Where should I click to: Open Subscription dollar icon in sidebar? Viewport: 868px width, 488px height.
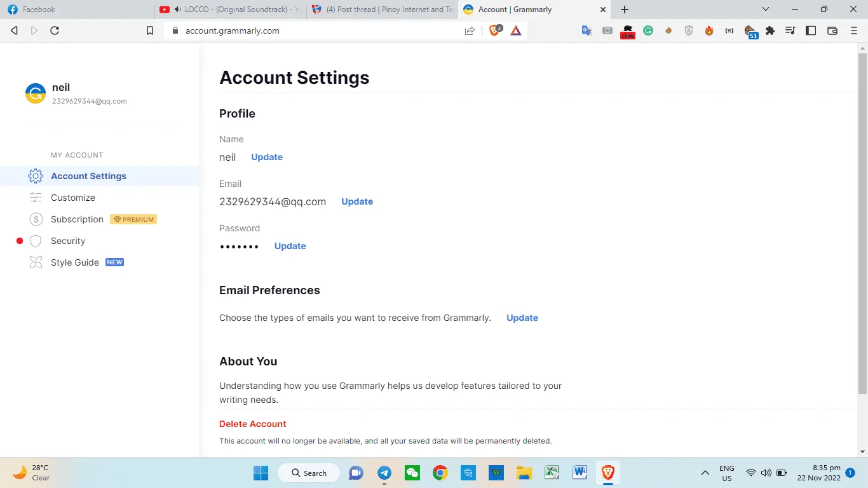pyautogui.click(x=36, y=219)
